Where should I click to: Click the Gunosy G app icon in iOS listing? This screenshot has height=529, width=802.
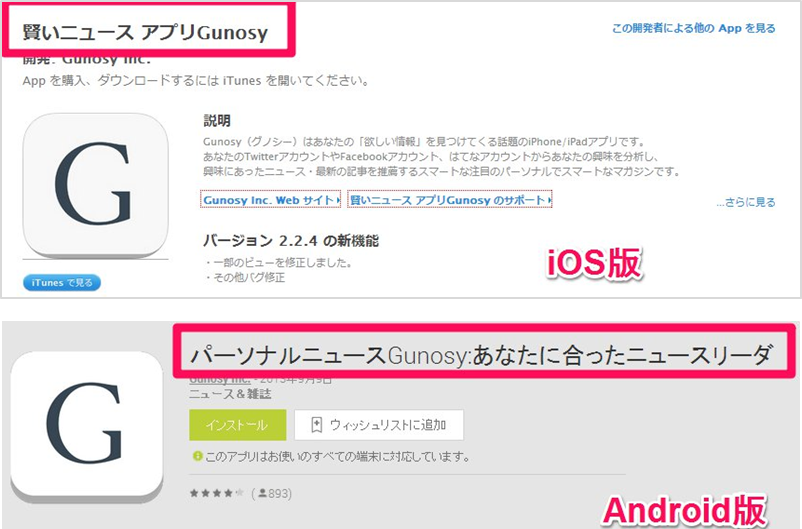[x=96, y=184]
